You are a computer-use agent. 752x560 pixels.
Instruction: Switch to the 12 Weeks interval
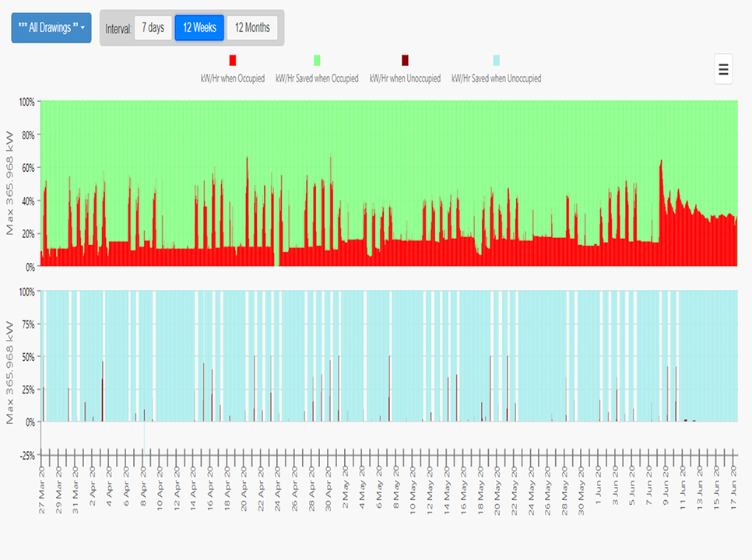pos(199,28)
